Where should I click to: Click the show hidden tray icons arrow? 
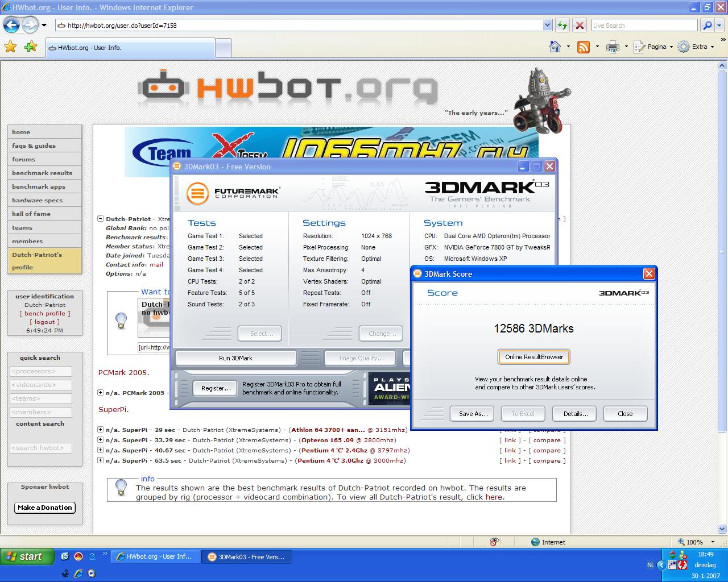pyautogui.click(x=661, y=565)
